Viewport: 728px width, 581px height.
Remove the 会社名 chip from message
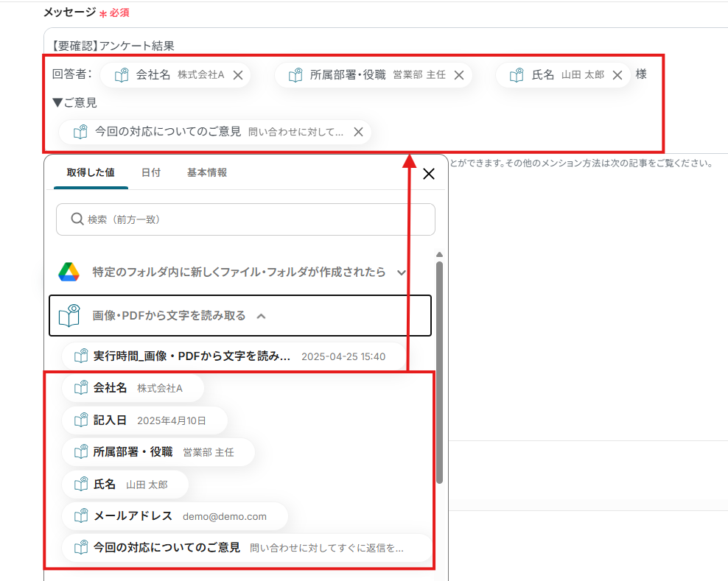pos(238,75)
